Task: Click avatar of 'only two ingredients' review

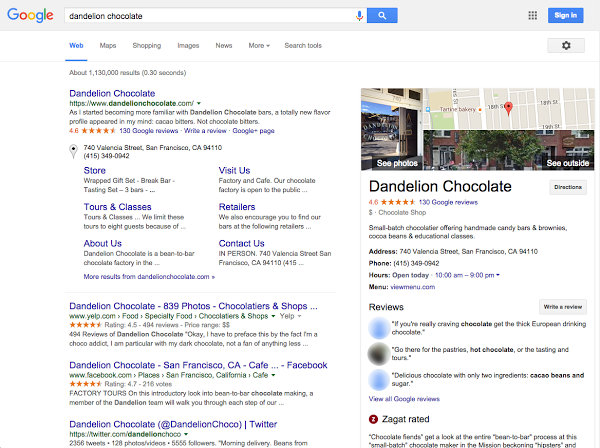Action: click(x=379, y=379)
